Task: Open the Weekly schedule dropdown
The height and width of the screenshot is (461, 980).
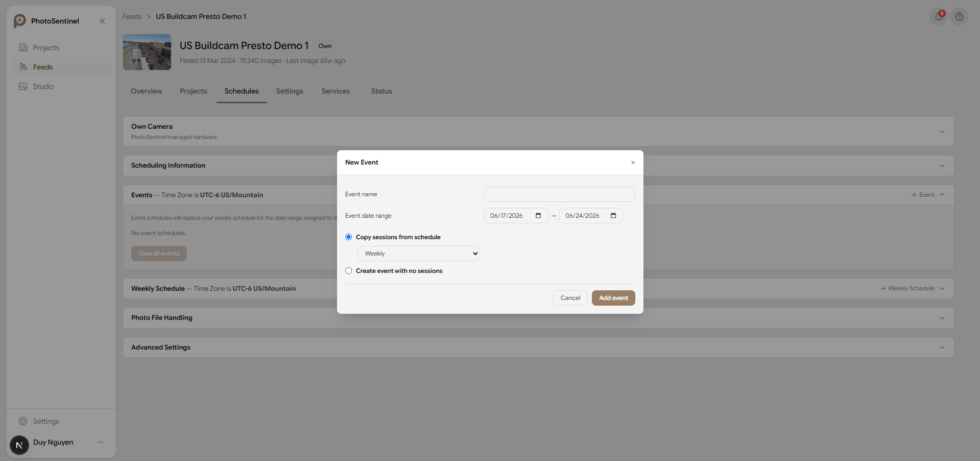Action: (x=419, y=253)
